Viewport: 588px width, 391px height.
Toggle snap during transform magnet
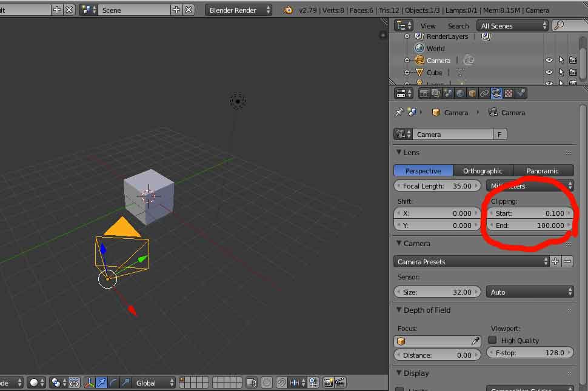[x=282, y=383]
